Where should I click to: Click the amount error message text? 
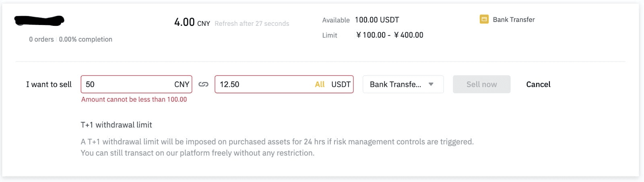click(134, 99)
